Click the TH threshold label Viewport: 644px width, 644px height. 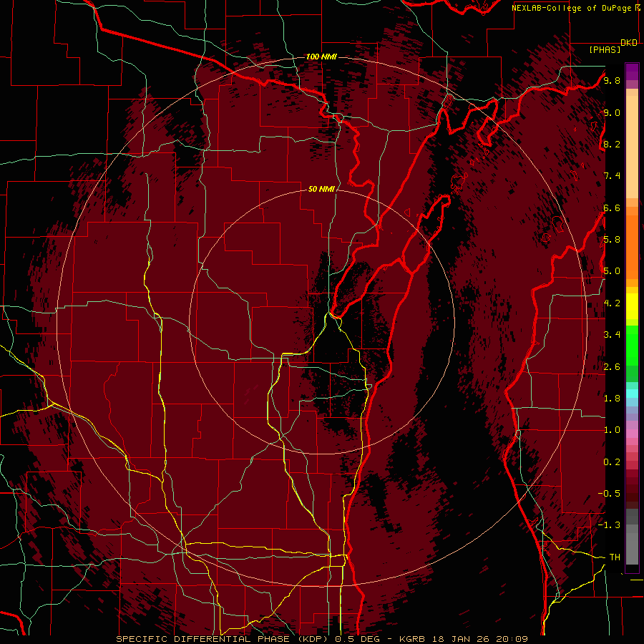tap(615, 557)
